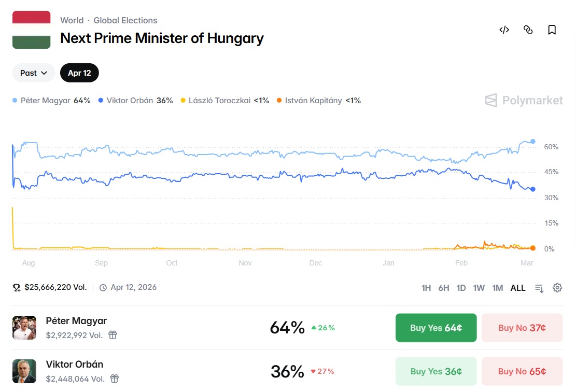Click the light blue chart endpoint dot
576x392 pixels.
[532, 142]
